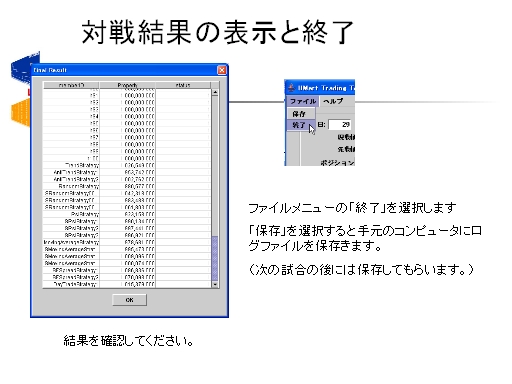
Task: Click the OK button in Final Result dialog
Action: point(129,300)
